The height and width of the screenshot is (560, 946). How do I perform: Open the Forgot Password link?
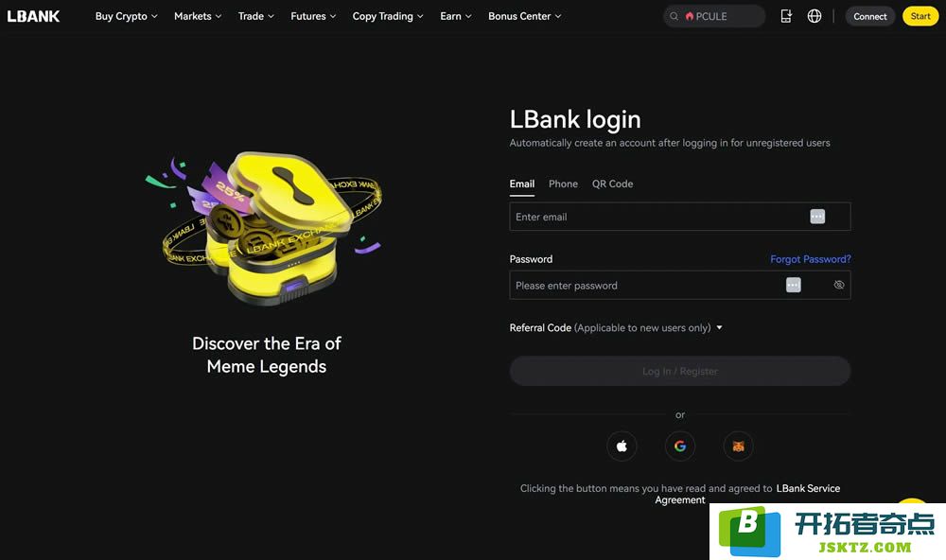pos(811,259)
